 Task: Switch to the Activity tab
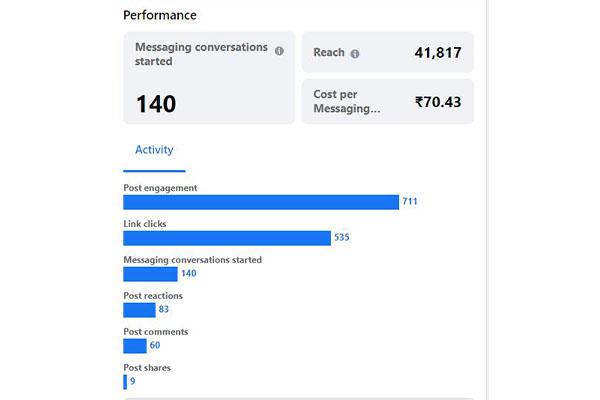pos(154,150)
